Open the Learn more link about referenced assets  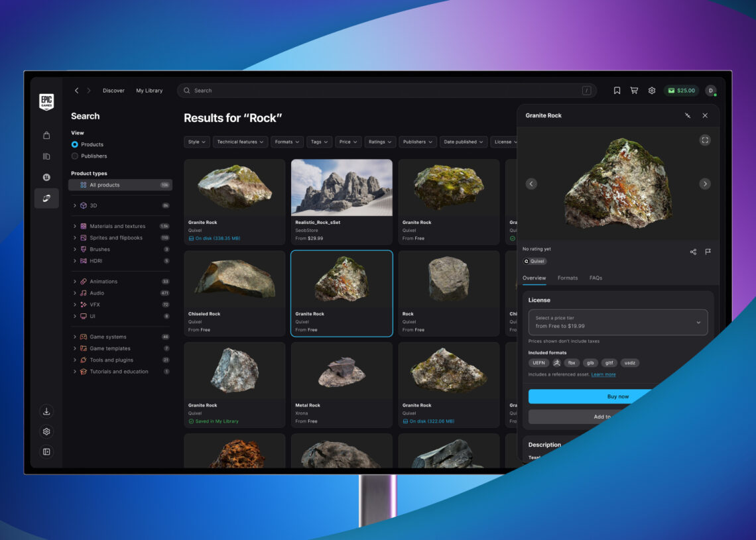pos(603,374)
